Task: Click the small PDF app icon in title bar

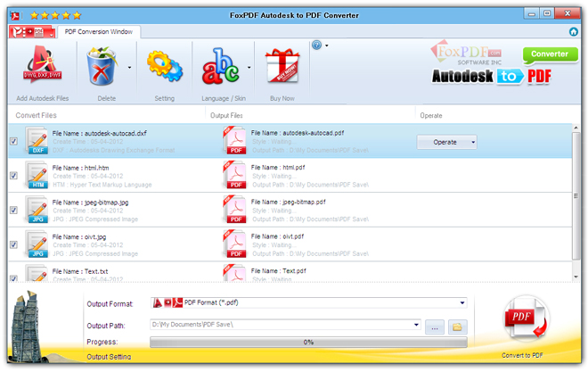Action: tap(15, 16)
